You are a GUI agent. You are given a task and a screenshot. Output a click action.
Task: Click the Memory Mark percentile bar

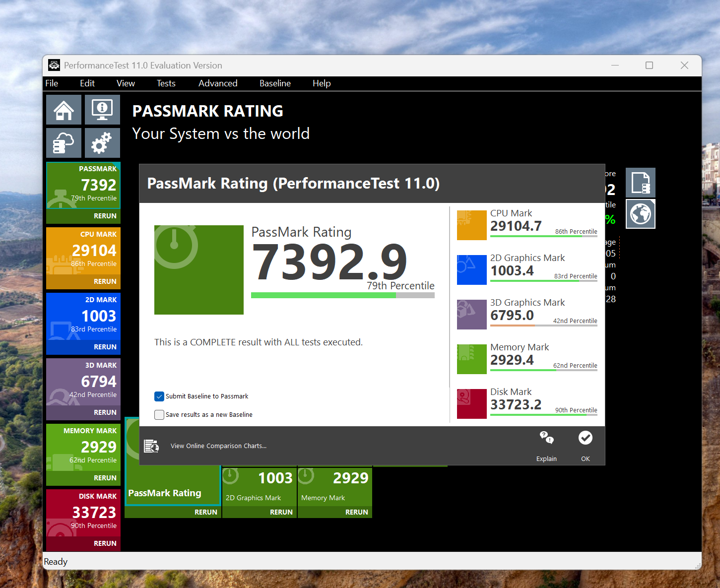point(544,370)
